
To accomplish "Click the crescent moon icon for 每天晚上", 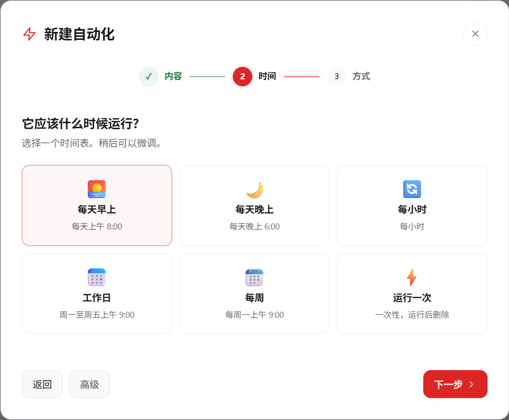I will coord(254,190).
